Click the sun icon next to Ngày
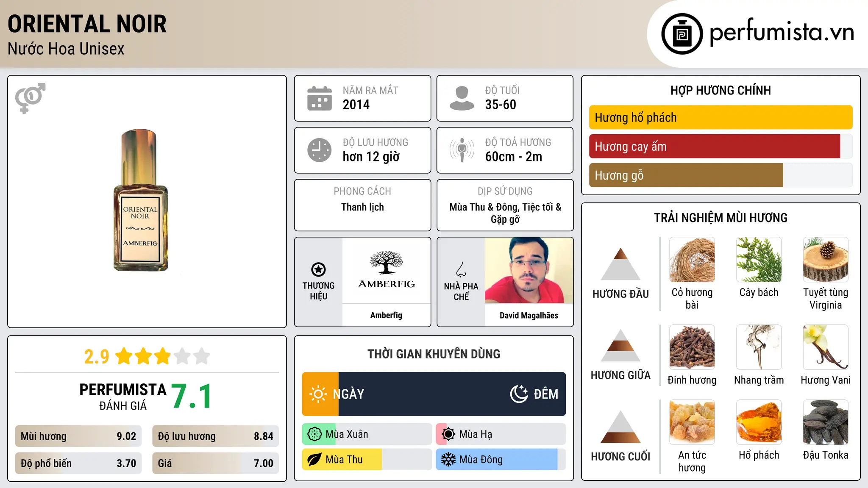This screenshot has width=868, height=488. tap(318, 394)
